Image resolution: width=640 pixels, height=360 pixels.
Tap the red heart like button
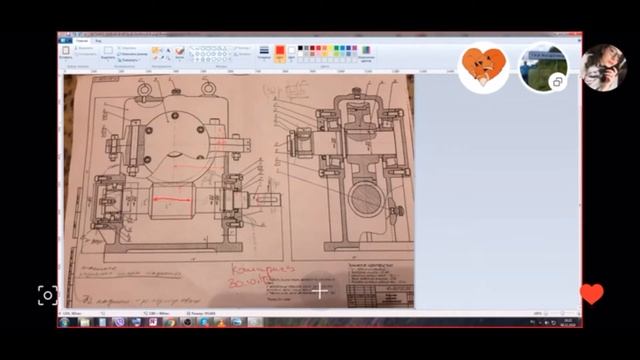coord(591,293)
